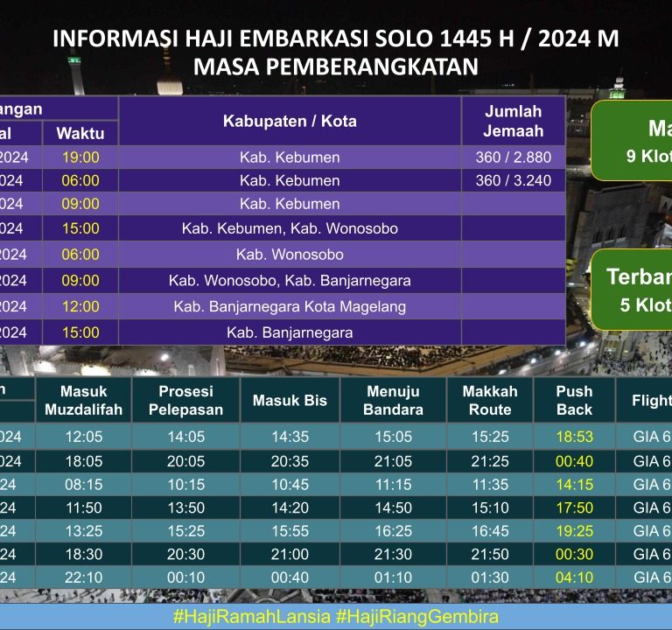Select the '11:15' Menuju Bandara cell
The height and width of the screenshot is (630, 672).
coord(393,484)
